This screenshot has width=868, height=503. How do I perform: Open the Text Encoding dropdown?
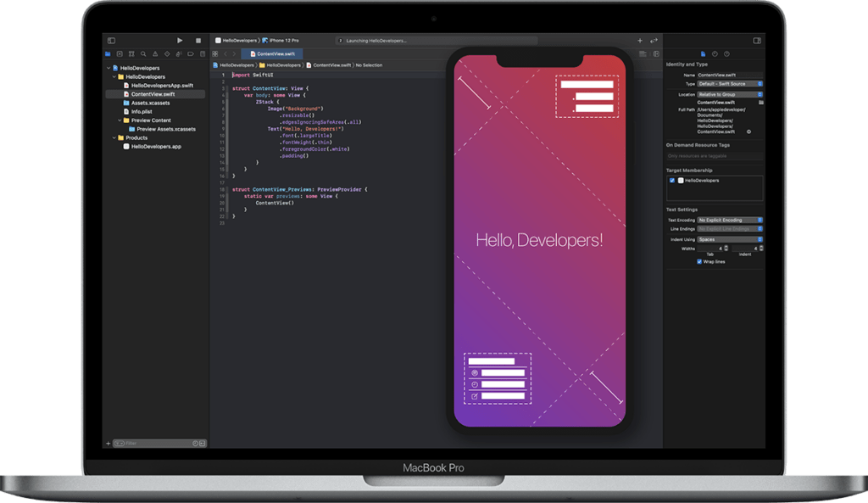click(x=729, y=220)
